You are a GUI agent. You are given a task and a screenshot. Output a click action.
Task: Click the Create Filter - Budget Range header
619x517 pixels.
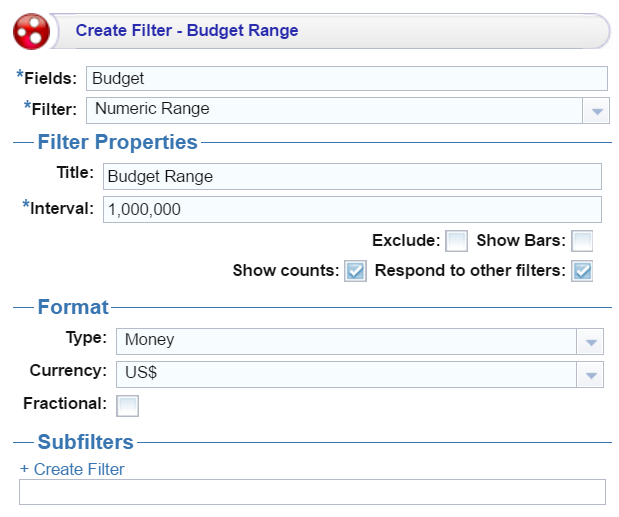[187, 31]
